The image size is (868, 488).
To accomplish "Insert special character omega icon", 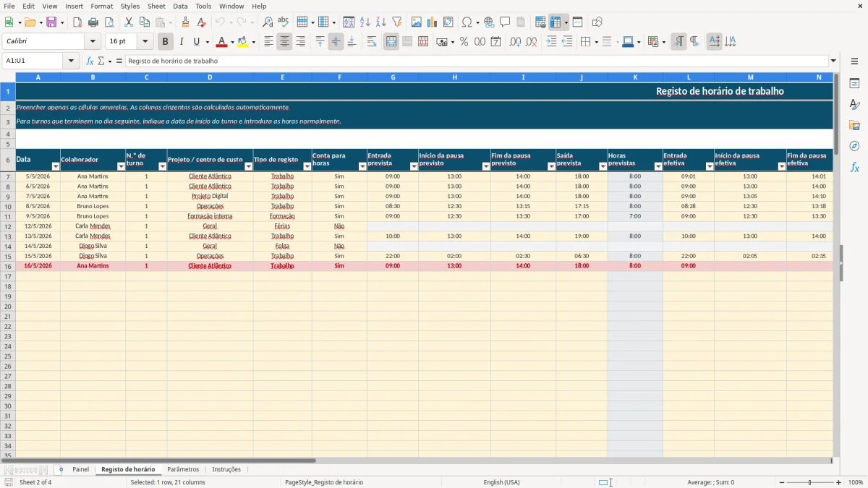I will tap(467, 22).
